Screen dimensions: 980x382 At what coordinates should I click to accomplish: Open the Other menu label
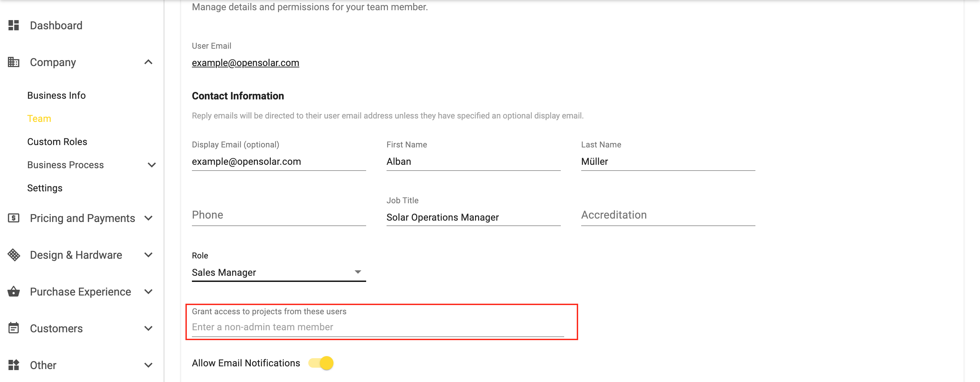pos(43,365)
